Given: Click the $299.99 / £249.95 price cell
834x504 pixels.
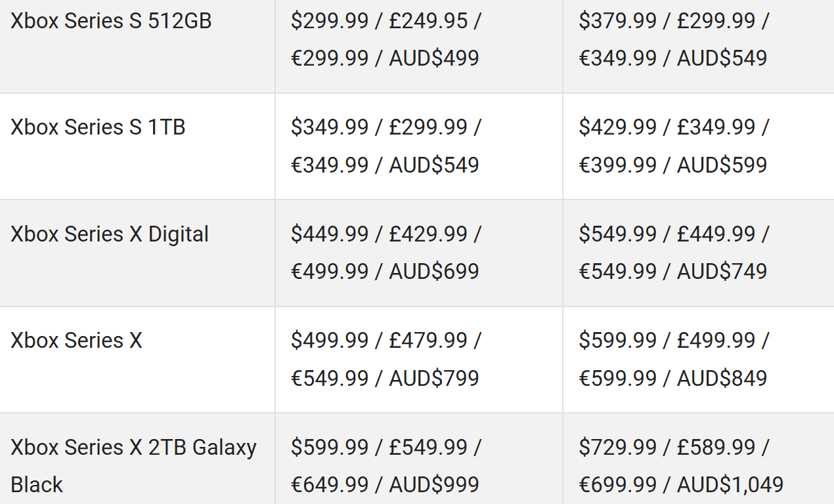Looking at the screenshot, I should 385,39.
